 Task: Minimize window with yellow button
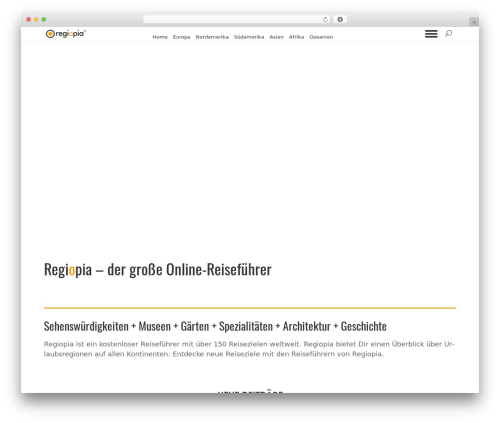tap(36, 20)
